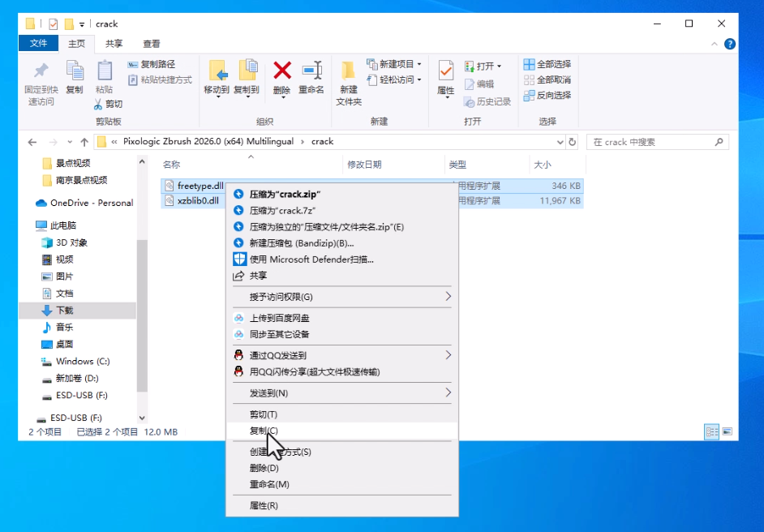Click Select none (全部取消) in ribbon
The height and width of the screenshot is (532, 764).
pos(547,80)
